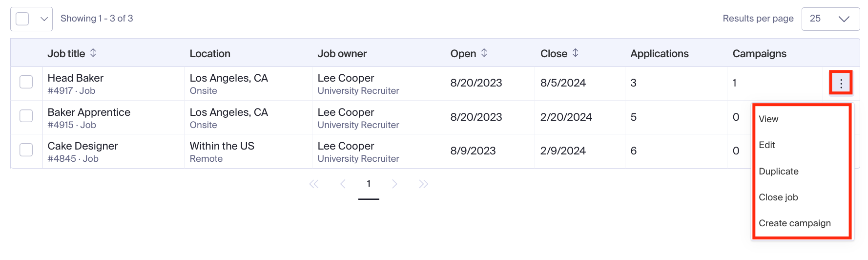Expand the bulk select dropdown arrow
The image size is (868, 260).
pos(44,19)
